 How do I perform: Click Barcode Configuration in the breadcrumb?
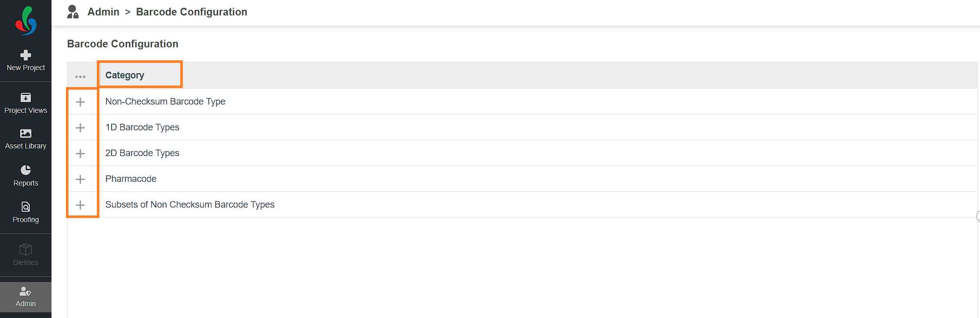click(192, 12)
